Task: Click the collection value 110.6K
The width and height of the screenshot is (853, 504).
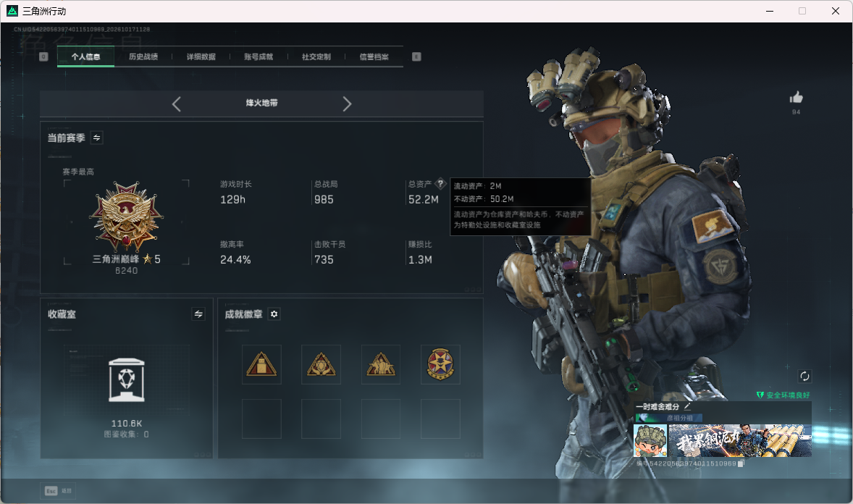Action: click(x=127, y=424)
